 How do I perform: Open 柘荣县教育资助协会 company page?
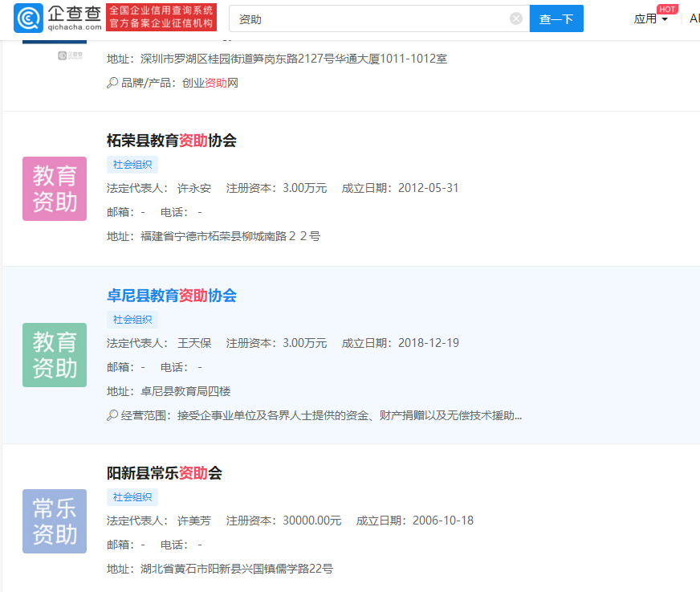point(172,141)
